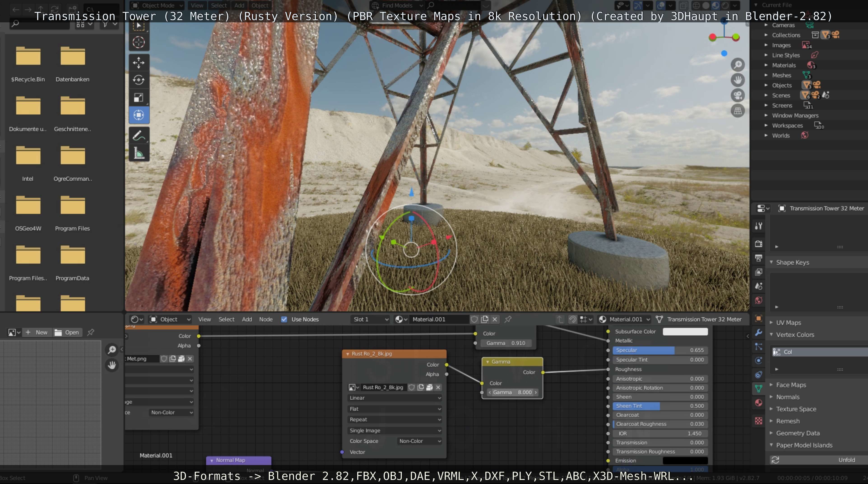Image resolution: width=868 pixels, height=484 pixels.
Task: Select the Measure ruler tool
Action: click(139, 153)
